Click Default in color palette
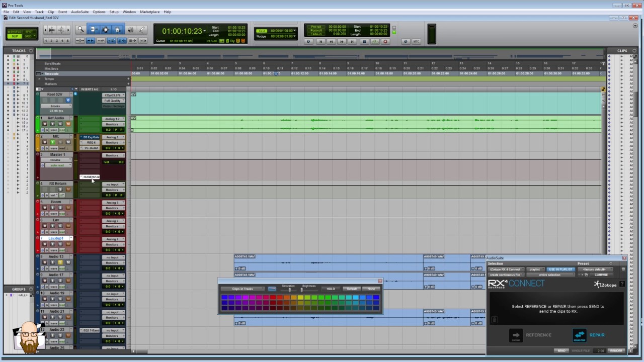The image size is (644, 362). coord(352,289)
